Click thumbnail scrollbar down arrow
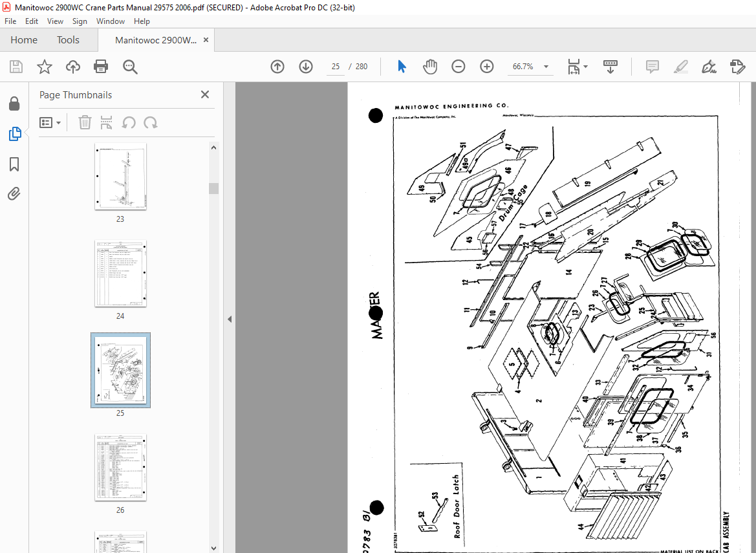The height and width of the screenshot is (553, 756). (x=213, y=548)
